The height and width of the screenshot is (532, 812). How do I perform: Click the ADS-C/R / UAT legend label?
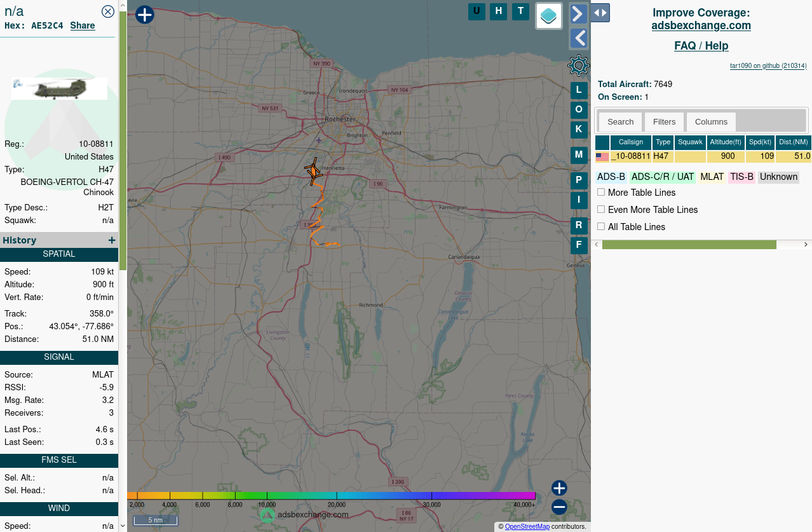[x=663, y=177]
